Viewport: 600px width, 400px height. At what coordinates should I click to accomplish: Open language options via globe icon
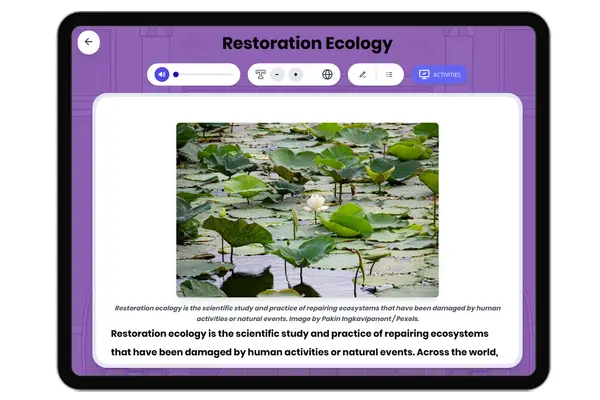pos(327,74)
